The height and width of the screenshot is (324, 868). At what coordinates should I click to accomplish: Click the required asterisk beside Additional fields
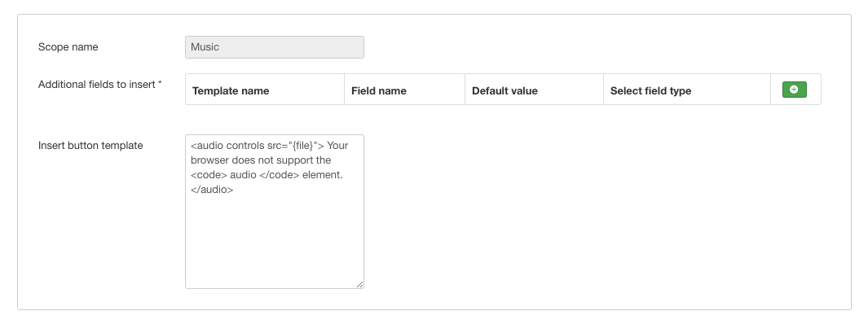(x=160, y=84)
